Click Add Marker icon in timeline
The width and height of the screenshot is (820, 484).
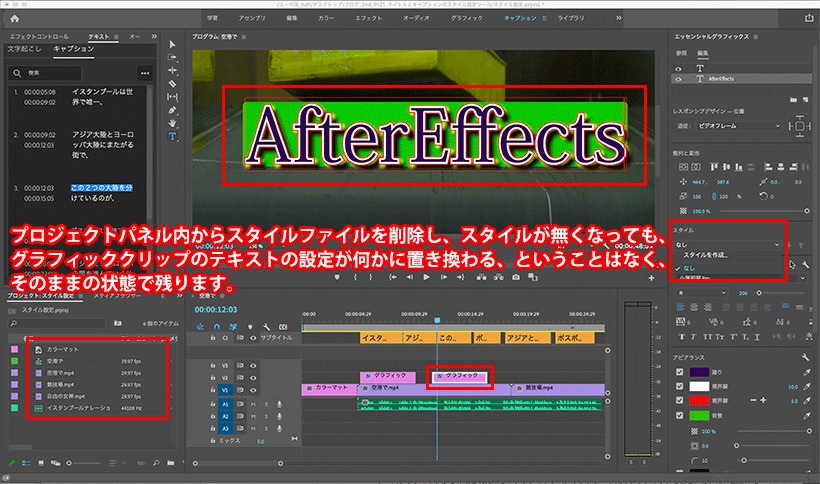tap(250, 327)
